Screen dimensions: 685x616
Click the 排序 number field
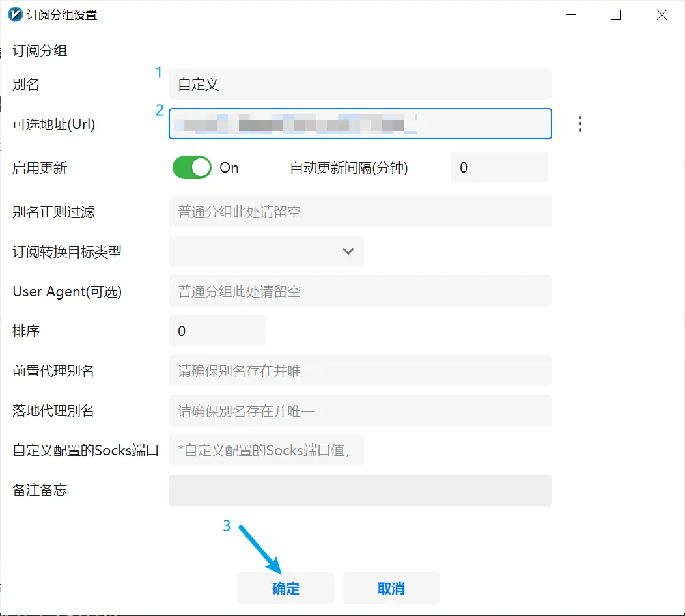(x=217, y=331)
